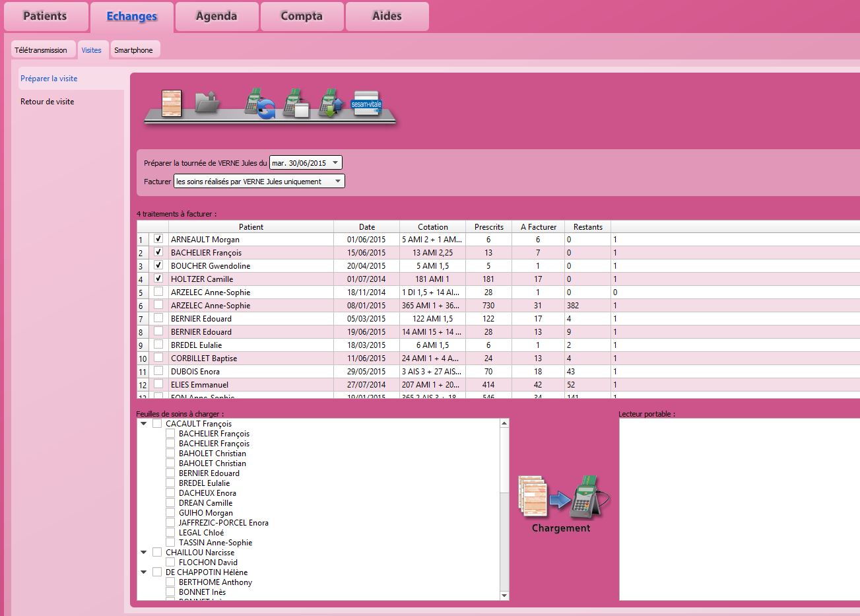860x616 pixels.
Task: Check the BREDEL Eulalie treatment checkbox
Action: [158, 345]
